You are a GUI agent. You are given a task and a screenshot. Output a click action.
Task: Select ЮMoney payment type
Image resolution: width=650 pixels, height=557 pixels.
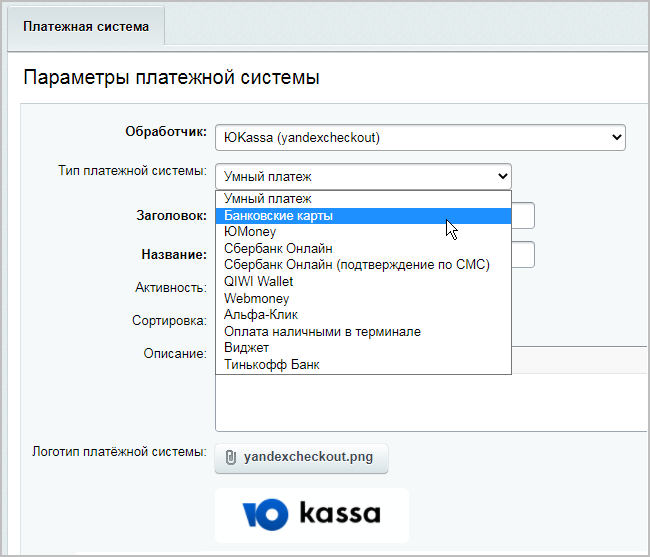250,232
